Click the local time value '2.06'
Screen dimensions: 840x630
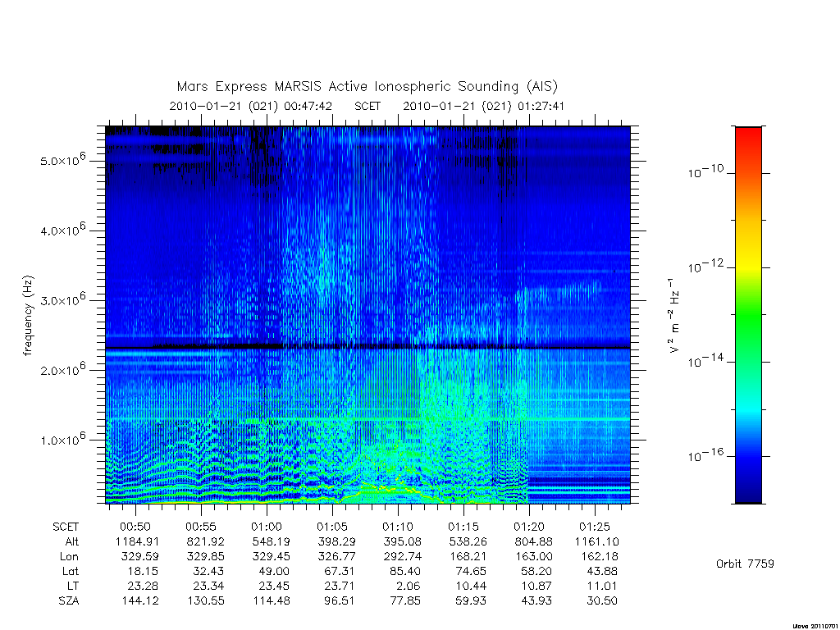point(409,586)
